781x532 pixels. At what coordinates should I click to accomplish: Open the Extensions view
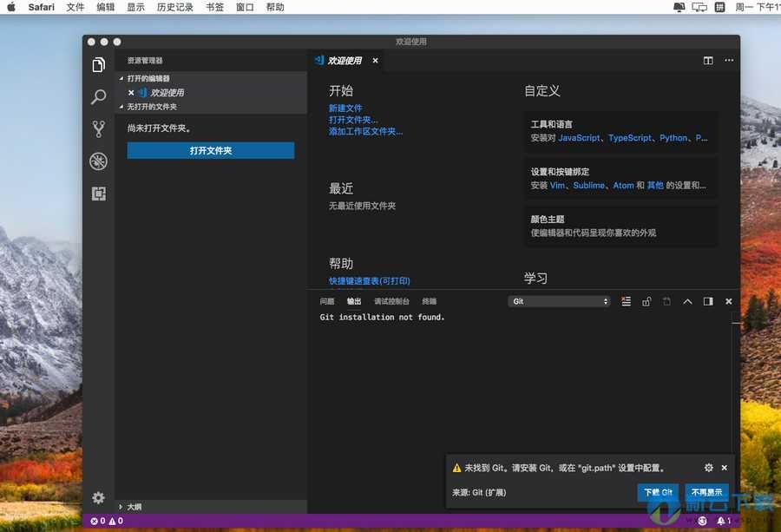(99, 194)
